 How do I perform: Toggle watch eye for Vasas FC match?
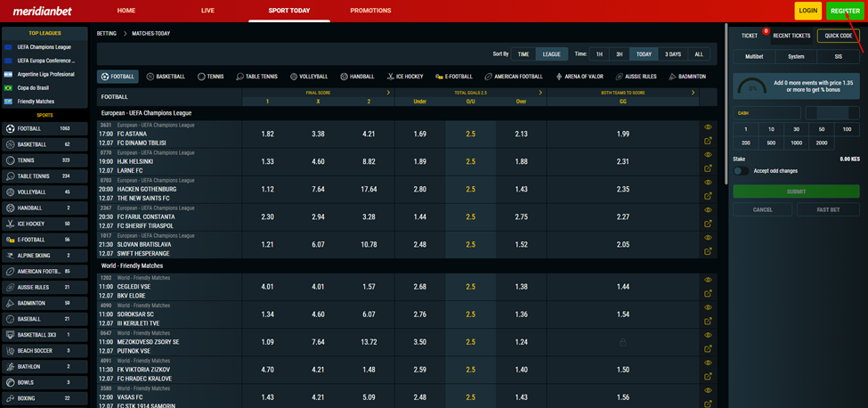[708, 391]
